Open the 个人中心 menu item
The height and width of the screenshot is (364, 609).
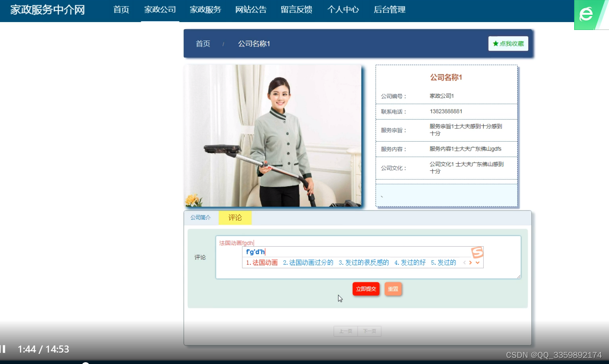[343, 10]
